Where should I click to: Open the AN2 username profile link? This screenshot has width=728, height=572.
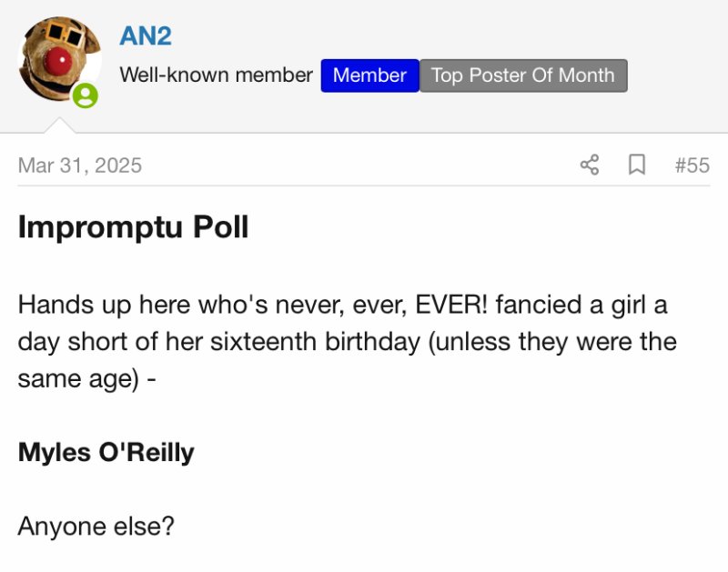click(x=146, y=36)
